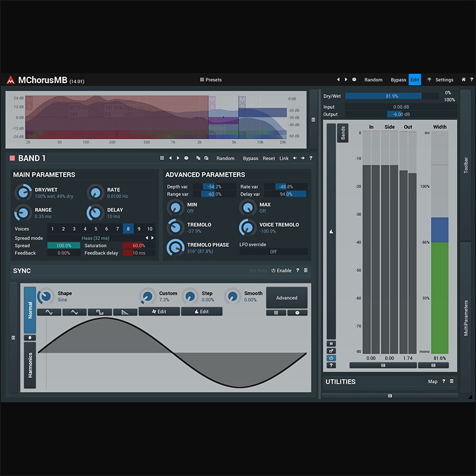This screenshot has height=476, width=476.
Task: Open Spread mode Haas (32 ms) selector
Action: pyautogui.click(x=95, y=238)
